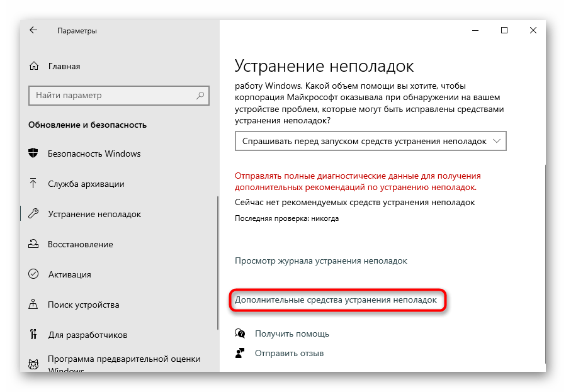Click the dropdown chevron arrow
The image size is (566, 392).
pos(497,141)
